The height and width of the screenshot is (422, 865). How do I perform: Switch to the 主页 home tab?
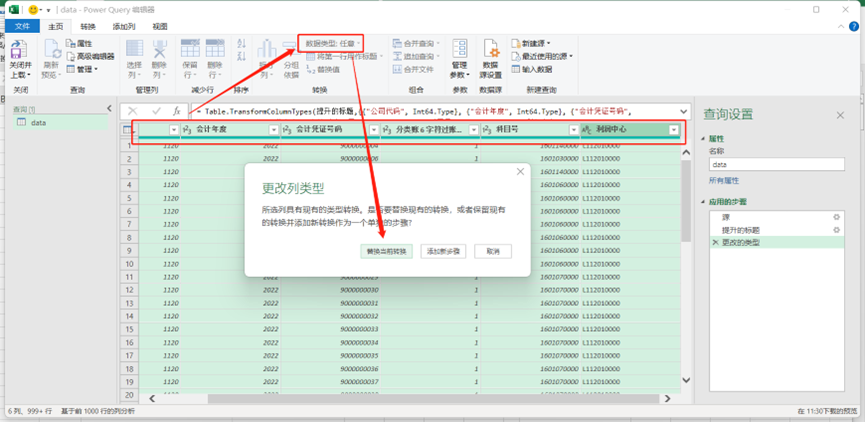point(56,26)
